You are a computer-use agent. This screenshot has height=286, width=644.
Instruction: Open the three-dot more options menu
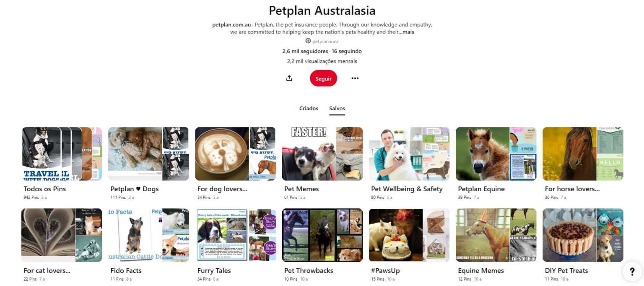point(355,78)
